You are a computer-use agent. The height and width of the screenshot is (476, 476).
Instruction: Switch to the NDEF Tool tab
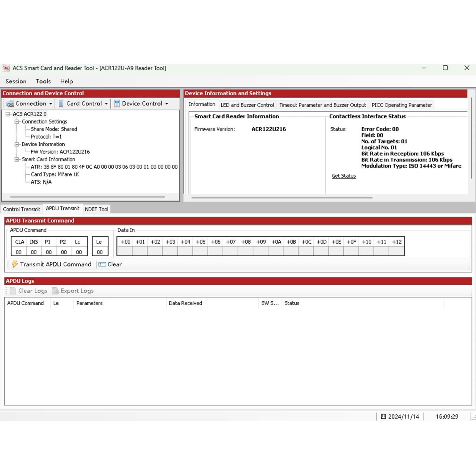97,209
